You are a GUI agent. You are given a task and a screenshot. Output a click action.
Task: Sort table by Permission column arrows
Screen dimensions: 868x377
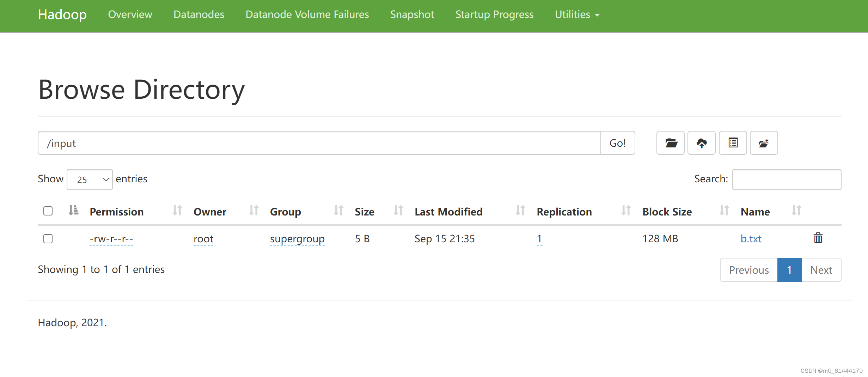pos(177,210)
